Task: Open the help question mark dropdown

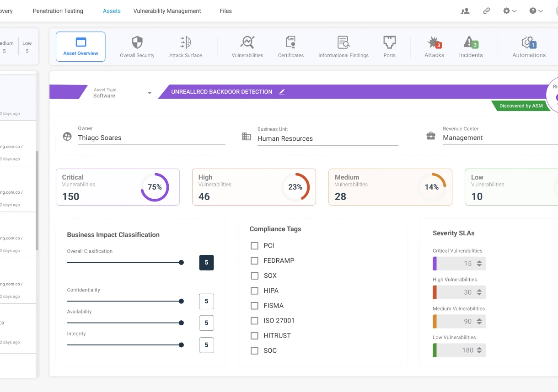Action: coord(536,11)
